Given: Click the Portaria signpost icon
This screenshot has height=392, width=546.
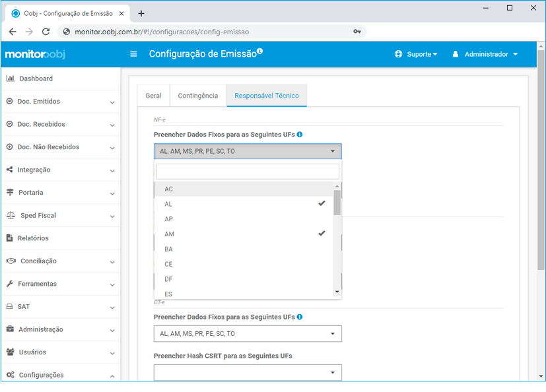Looking at the screenshot, I should (10, 192).
